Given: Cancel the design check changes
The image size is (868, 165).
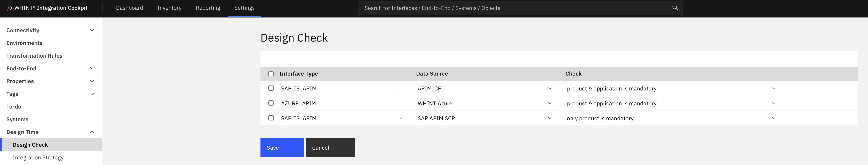Looking at the screenshot, I should 330,148.
